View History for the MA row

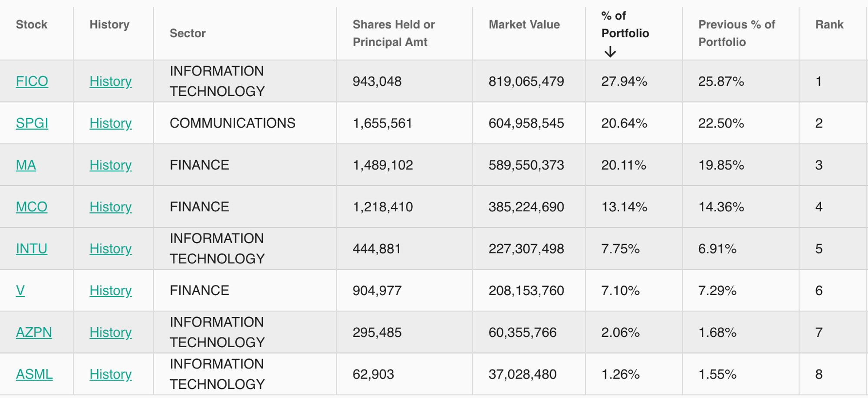pos(110,165)
